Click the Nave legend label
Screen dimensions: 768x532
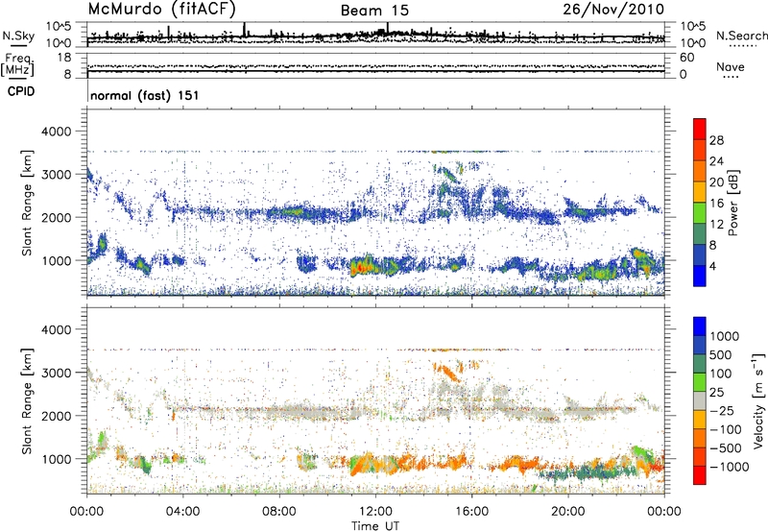click(x=731, y=66)
